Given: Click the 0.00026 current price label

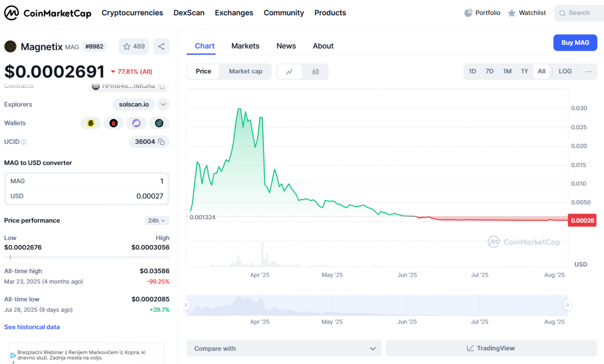Looking at the screenshot, I should 582,221.
